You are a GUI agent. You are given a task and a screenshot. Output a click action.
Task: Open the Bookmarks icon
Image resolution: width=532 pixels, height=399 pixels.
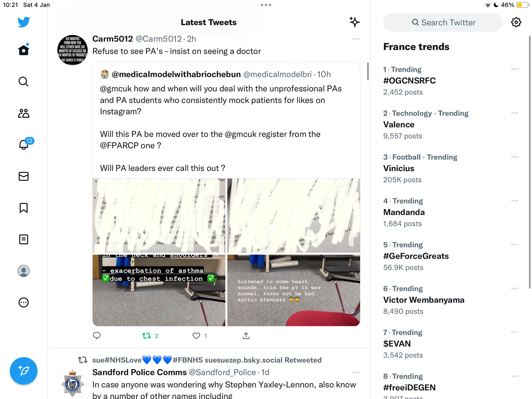click(x=24, y=208)
